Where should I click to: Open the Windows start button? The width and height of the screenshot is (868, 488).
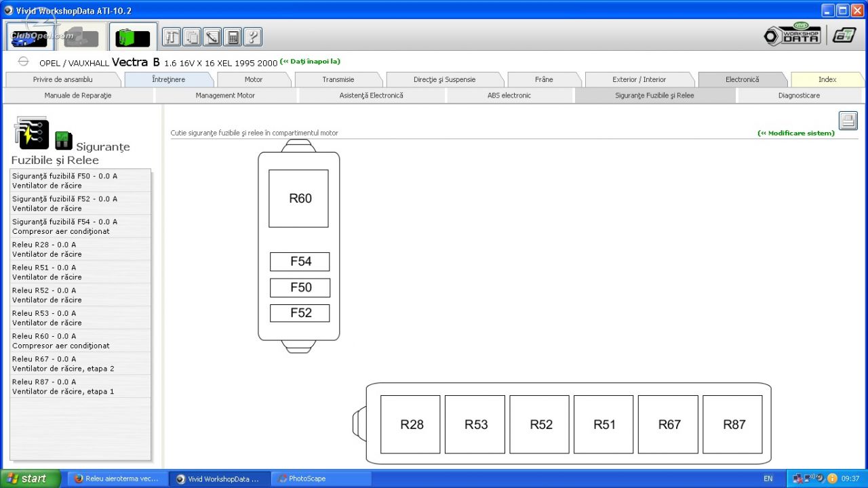coord(31,479)
